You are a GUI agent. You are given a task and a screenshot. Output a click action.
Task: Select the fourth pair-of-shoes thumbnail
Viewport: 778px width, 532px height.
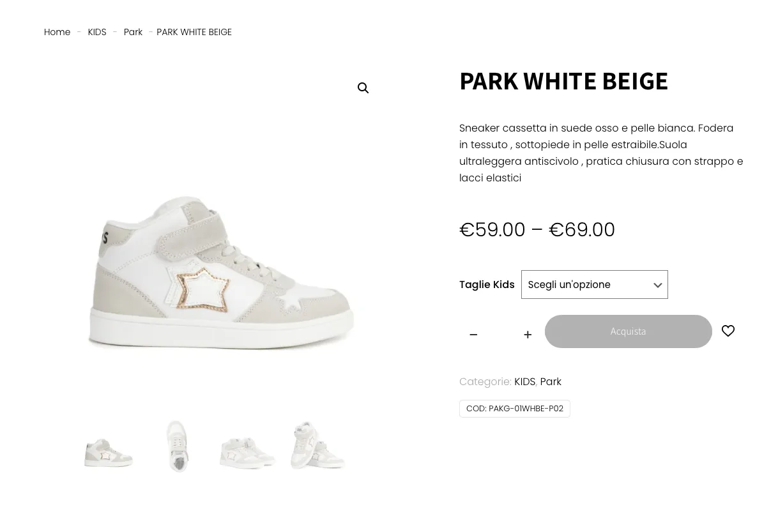click(317, 446)
